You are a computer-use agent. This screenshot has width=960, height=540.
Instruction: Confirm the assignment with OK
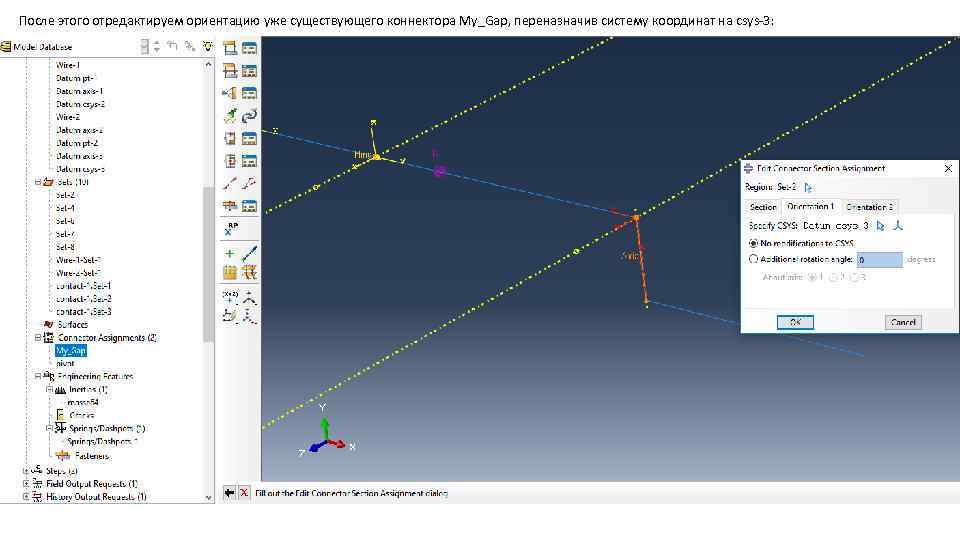(795, 322)
